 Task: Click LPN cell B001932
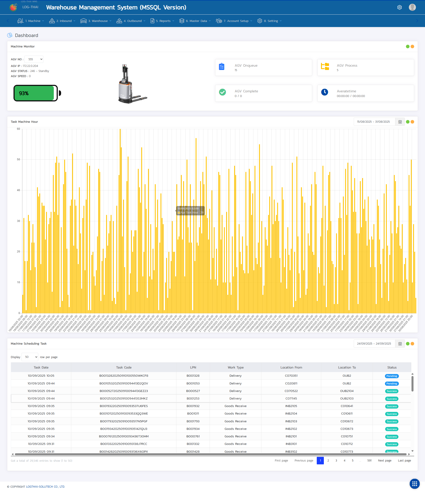coord(193,406)
